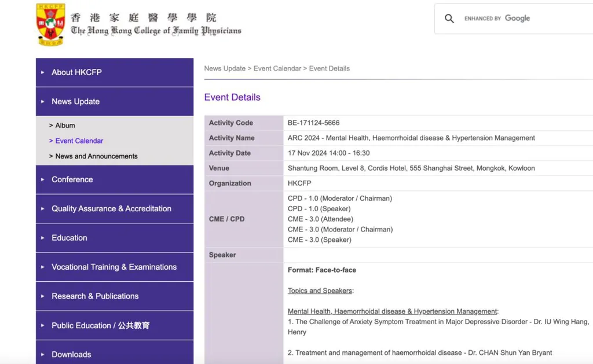Click CME - 3.0 (Attendee) line
The width and height of the screenshot is (593, 364).
320,219
